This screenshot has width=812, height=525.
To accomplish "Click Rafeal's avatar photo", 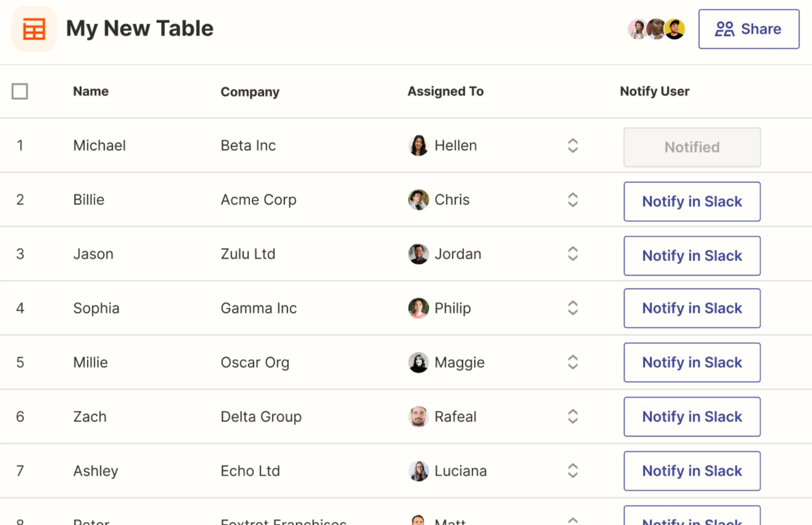I will point(418,417).
